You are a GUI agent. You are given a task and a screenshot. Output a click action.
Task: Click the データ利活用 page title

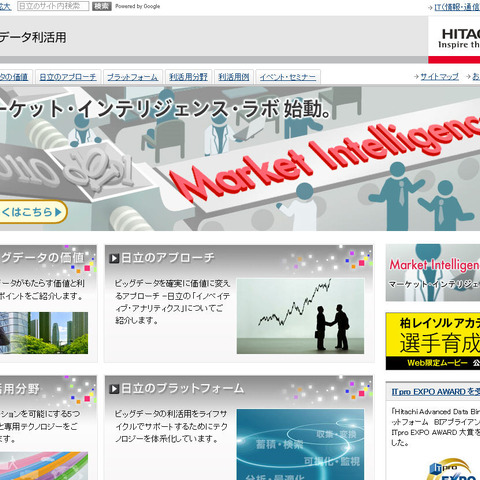coord(33,37)
